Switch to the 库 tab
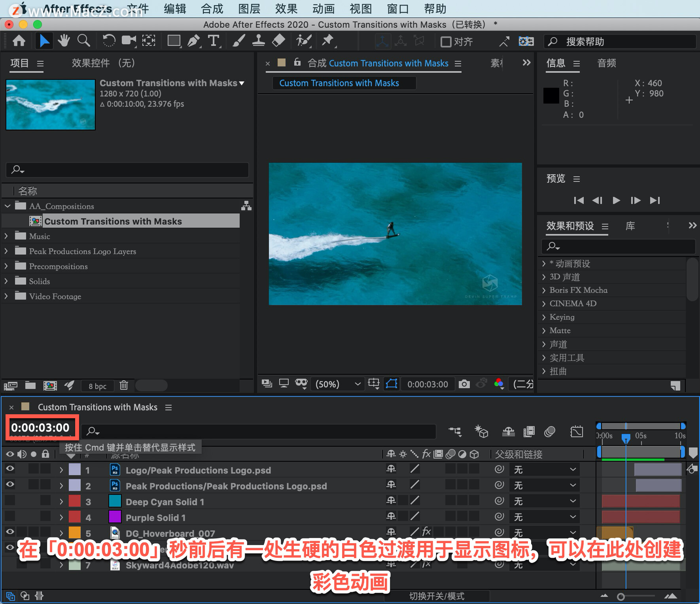 (x=630, y=226)
